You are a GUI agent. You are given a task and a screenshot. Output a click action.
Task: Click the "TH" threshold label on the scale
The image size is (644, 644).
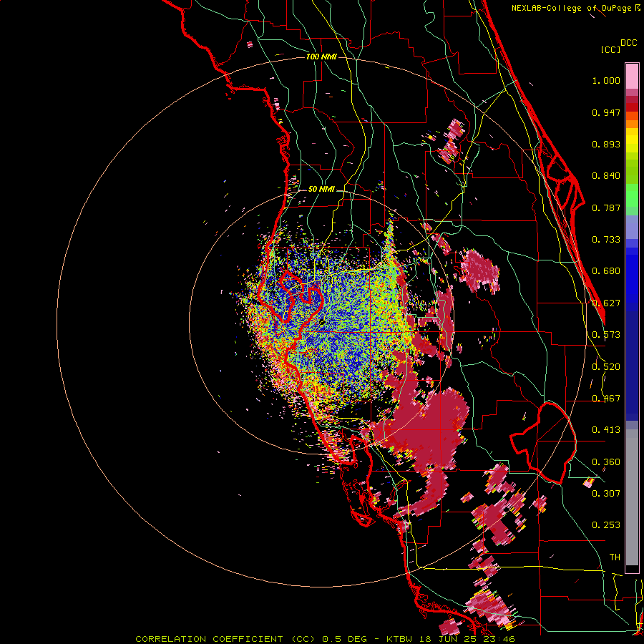pos(615,557)
